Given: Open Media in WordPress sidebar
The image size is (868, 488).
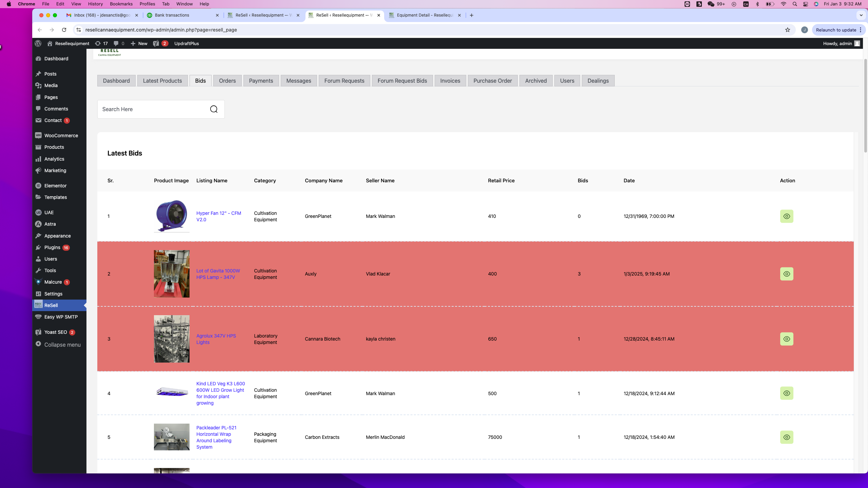Looking at the screenshot, I should pos(59,85).
